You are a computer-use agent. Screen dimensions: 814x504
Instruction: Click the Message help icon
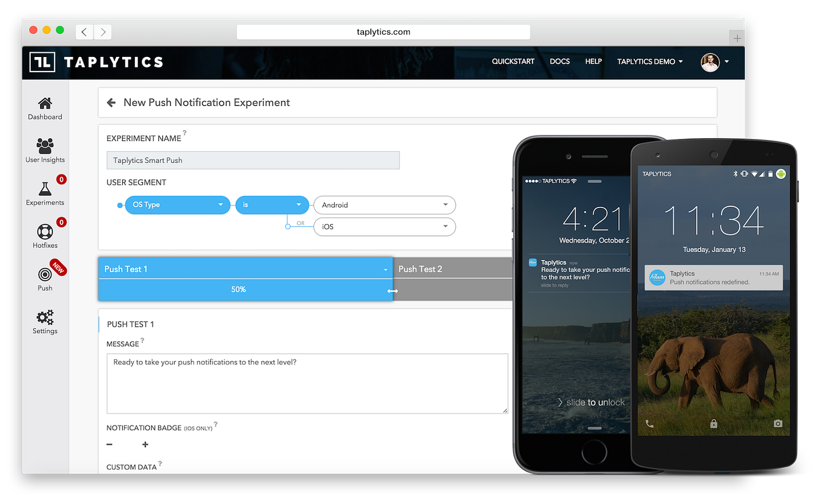point(142,340)
